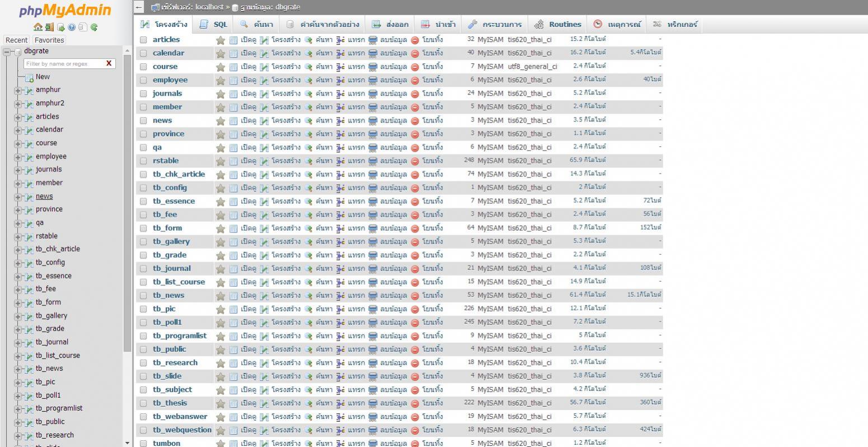Click the phpMyAdmin Home icon
The height and width of the screenshot is (447, 868).
38,27
